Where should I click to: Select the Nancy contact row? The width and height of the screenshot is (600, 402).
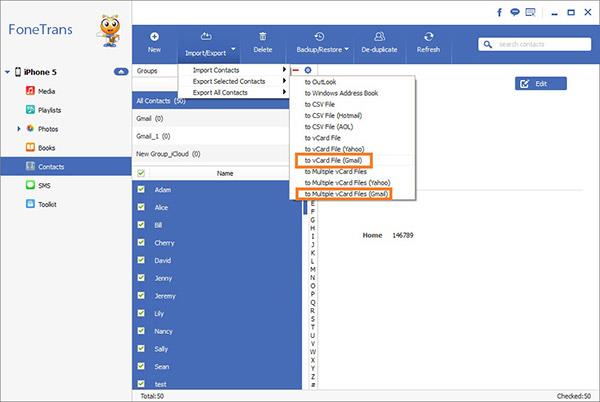point(217,331)
